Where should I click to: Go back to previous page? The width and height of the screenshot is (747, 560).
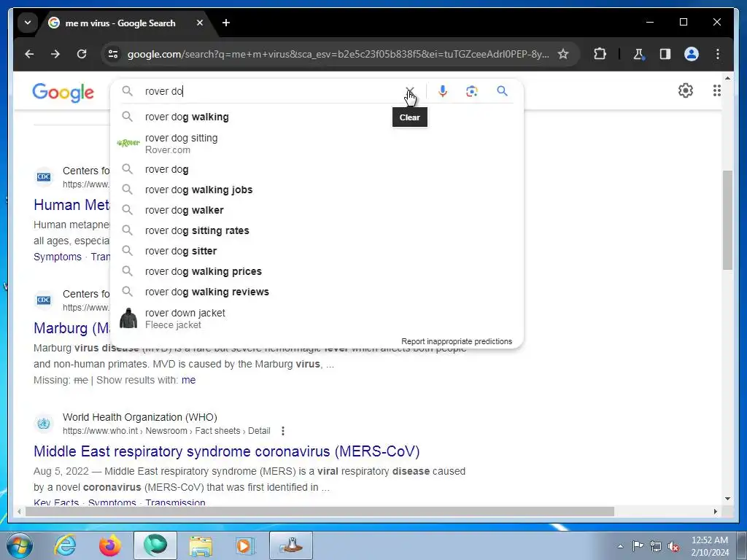point(29,54)
